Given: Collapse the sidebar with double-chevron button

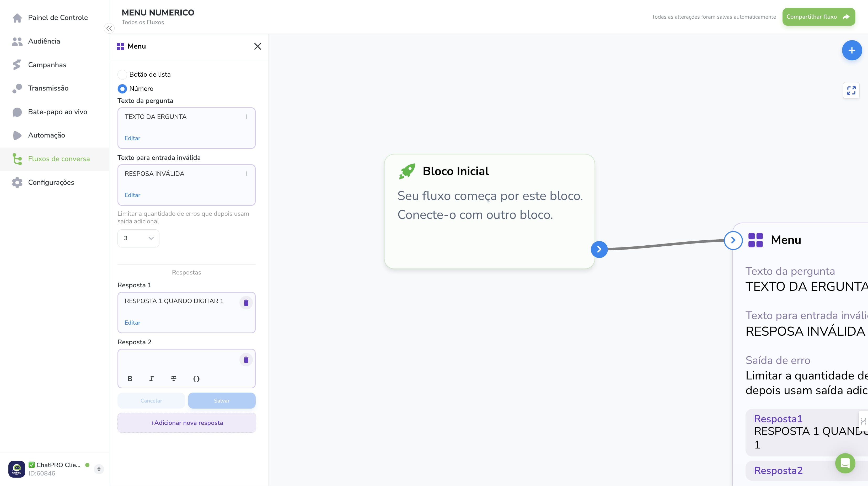Looking at the screenshot, I should pyautogui.click(x=109, y=28).
